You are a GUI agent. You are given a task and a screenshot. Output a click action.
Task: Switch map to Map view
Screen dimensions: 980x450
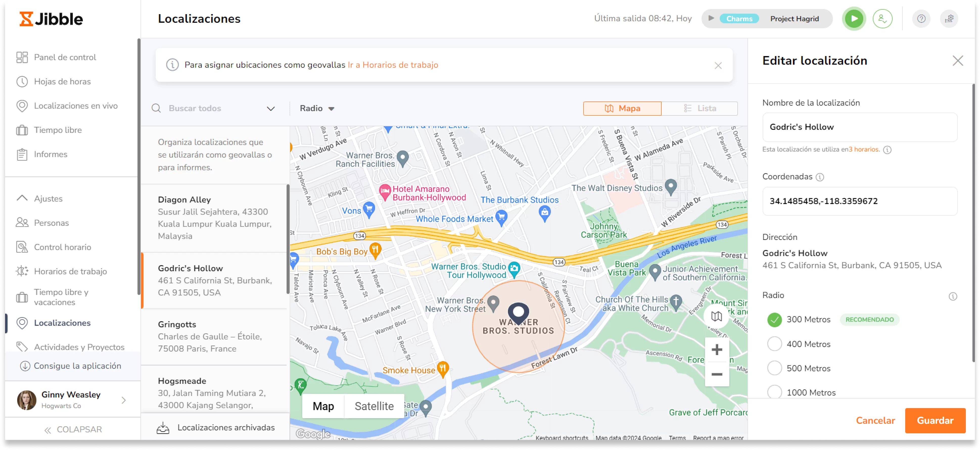coord(323,406)
